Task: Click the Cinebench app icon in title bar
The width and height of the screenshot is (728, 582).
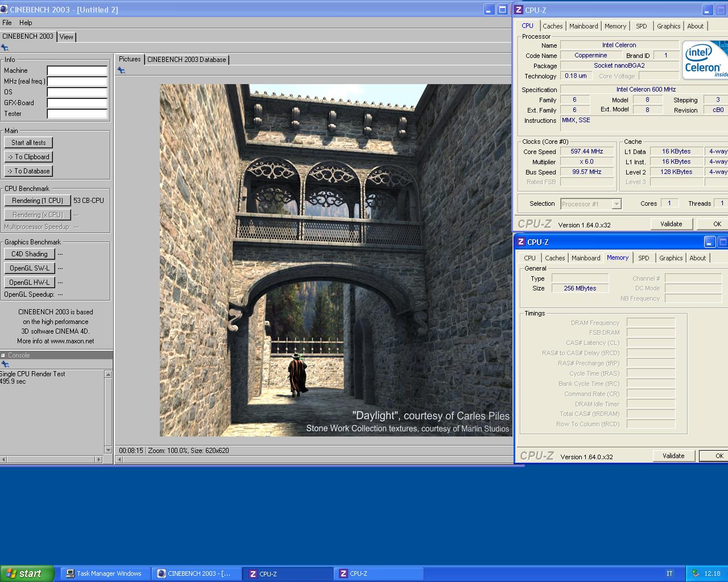Action: pyautogui.click(x=5, y=10)
